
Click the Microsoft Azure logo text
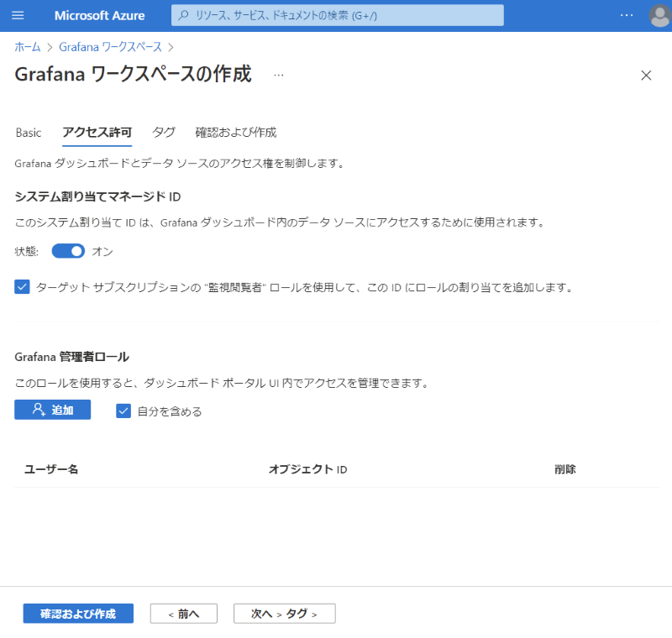point(99,15)
